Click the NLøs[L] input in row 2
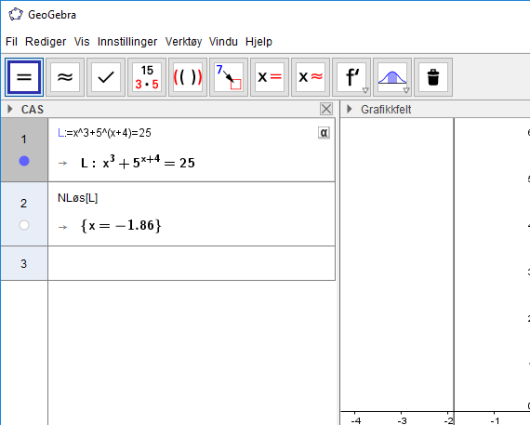The image size is (530, 425). coord(78,198)
